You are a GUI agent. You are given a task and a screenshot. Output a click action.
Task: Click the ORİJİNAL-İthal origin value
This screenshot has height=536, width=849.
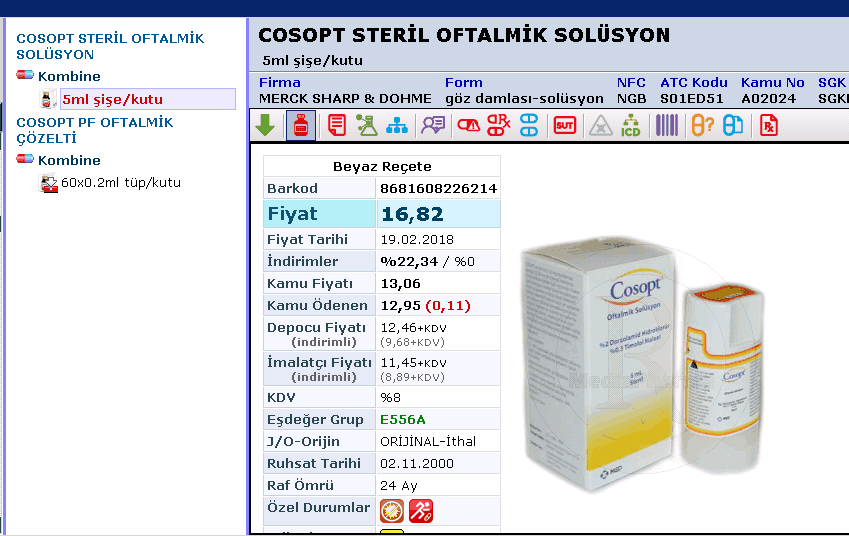pos(428,442)
